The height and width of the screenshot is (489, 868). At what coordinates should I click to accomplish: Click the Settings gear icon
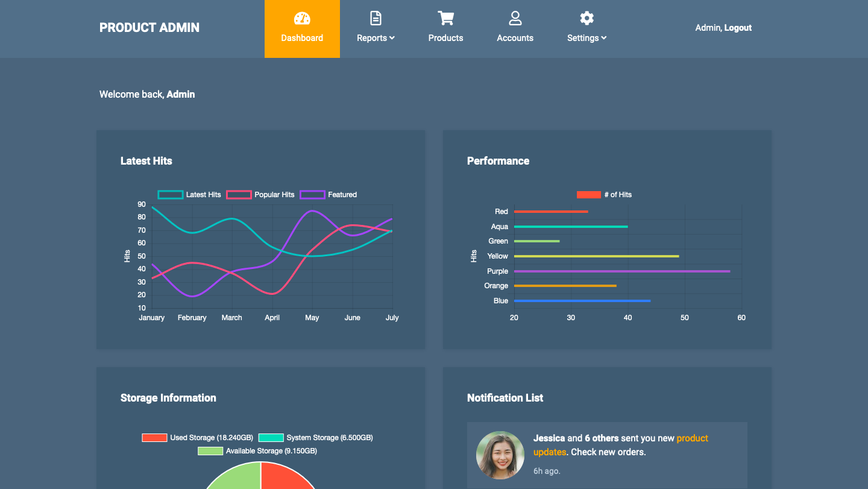tap(587, 18)
